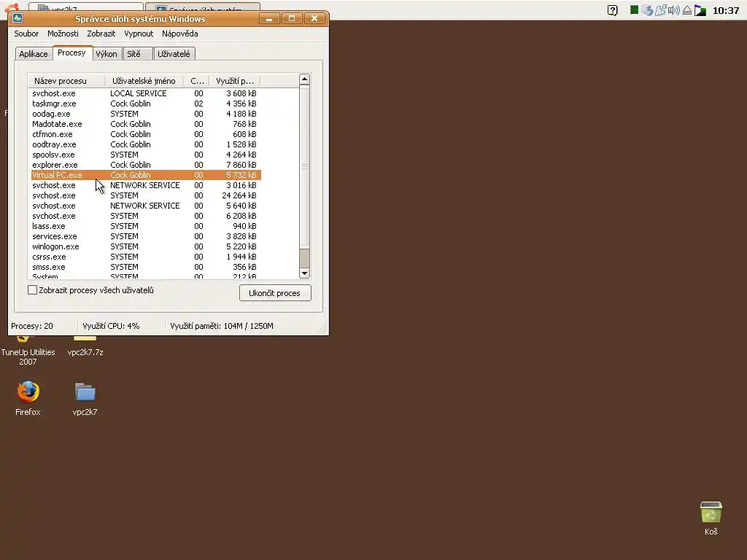Switch to the Sítě tab
Image resolution: width=747 pixels, height=560 pixels.
point(138,54)
